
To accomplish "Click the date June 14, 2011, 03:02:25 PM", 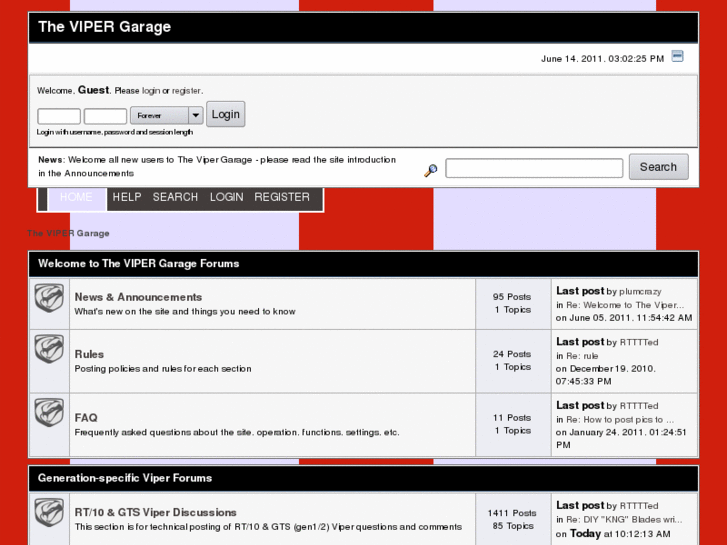I will tap(602, 59).
